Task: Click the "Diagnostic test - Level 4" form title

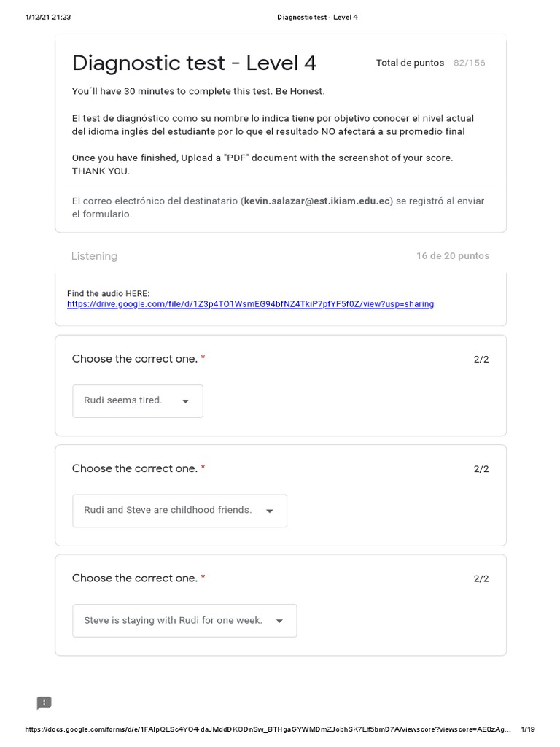Action: click(x=194, y=63)
